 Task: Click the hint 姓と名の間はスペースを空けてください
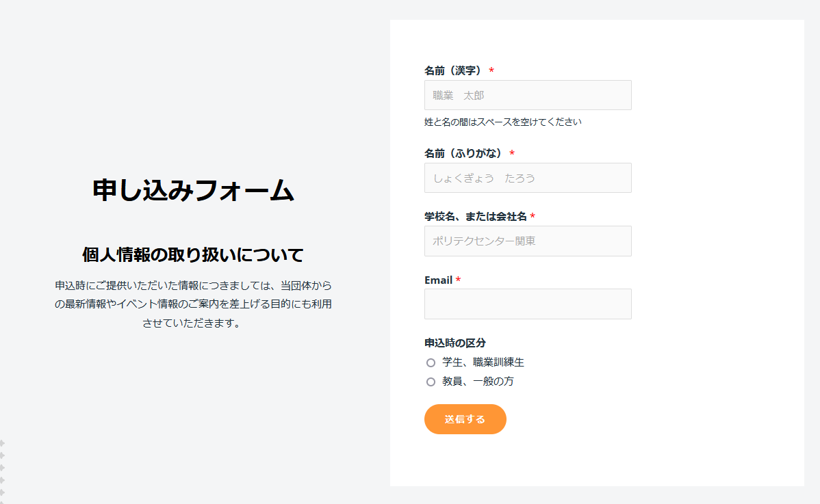[503, 122]
